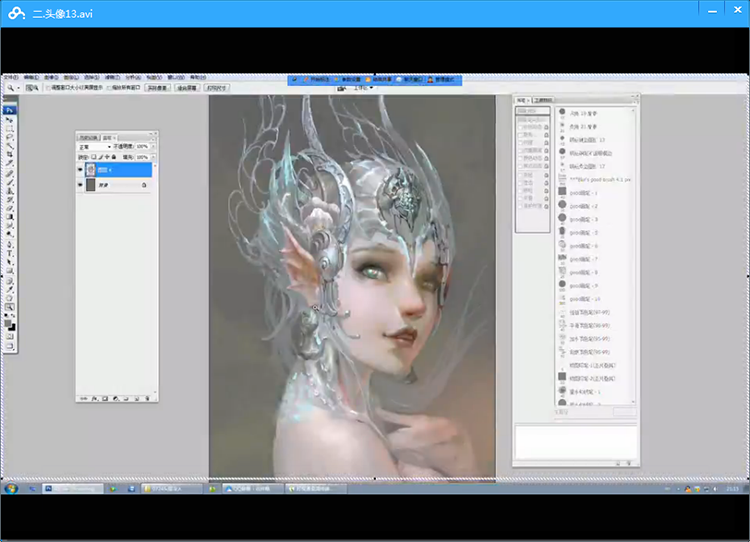Select the Crop tool
Screen dimensions: 750x542
point(10,155)
